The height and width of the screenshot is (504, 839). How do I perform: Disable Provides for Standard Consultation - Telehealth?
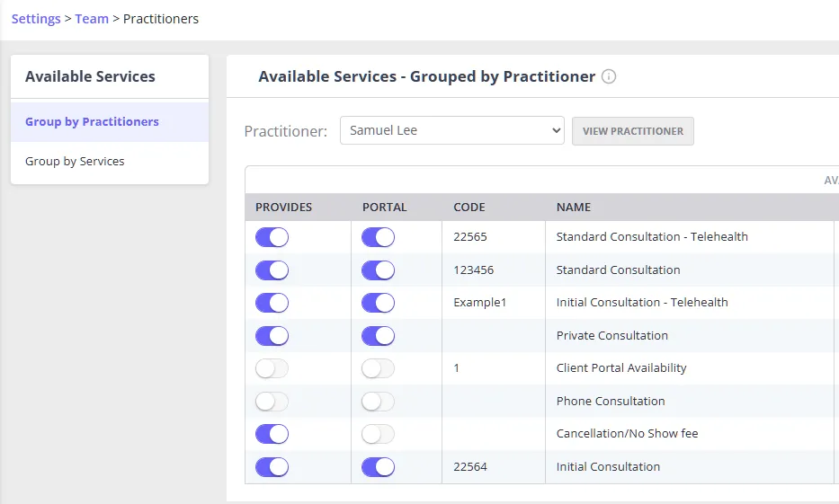point(272,237)
